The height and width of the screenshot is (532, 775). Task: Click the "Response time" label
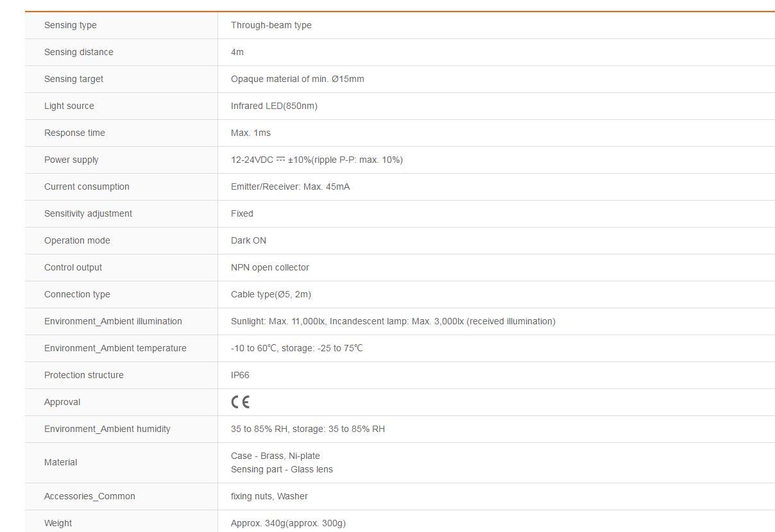74,133
